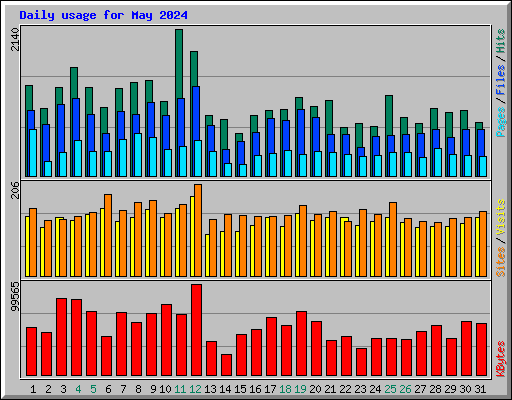Click the green Hits legend label
This screenshot has height=400, width=512.
501,41
